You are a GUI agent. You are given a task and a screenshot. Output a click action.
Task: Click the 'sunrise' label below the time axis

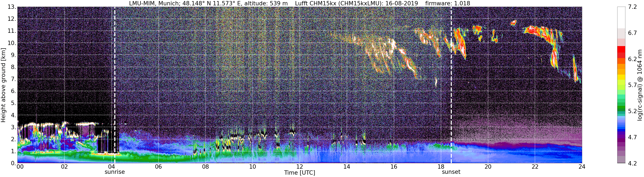tap(115, 172)
